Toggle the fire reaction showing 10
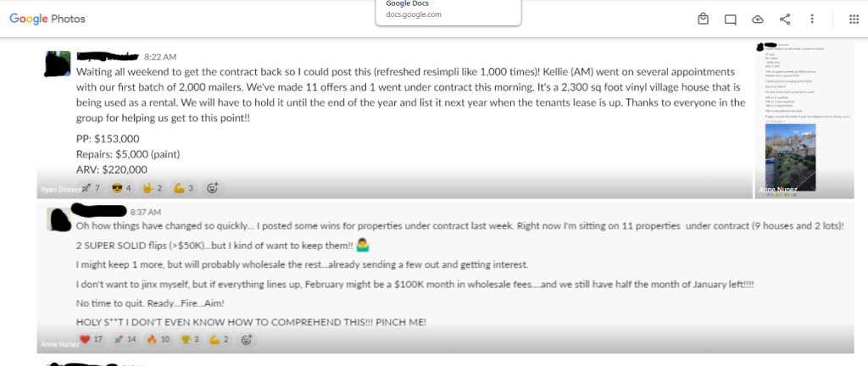The height and width of the screenshot is (366, 868). tap(159, 340)
